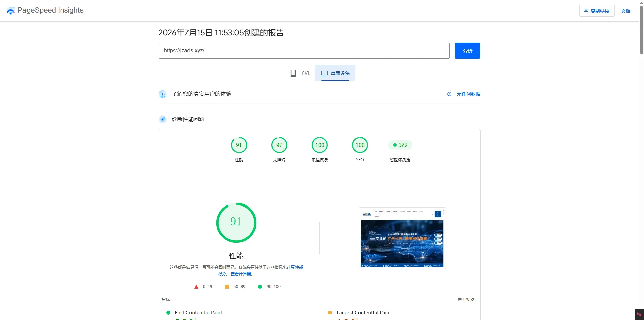This screenshot has height=320, width=644.
Task: Switch to the 手机 mobile tab
Action: pos(300,73)
